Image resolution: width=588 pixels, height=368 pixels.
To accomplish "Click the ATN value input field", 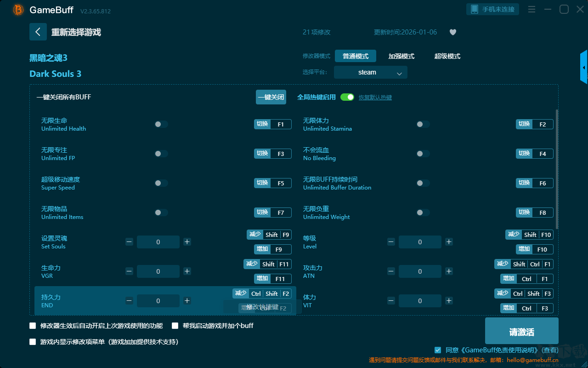I will point(420,271).
